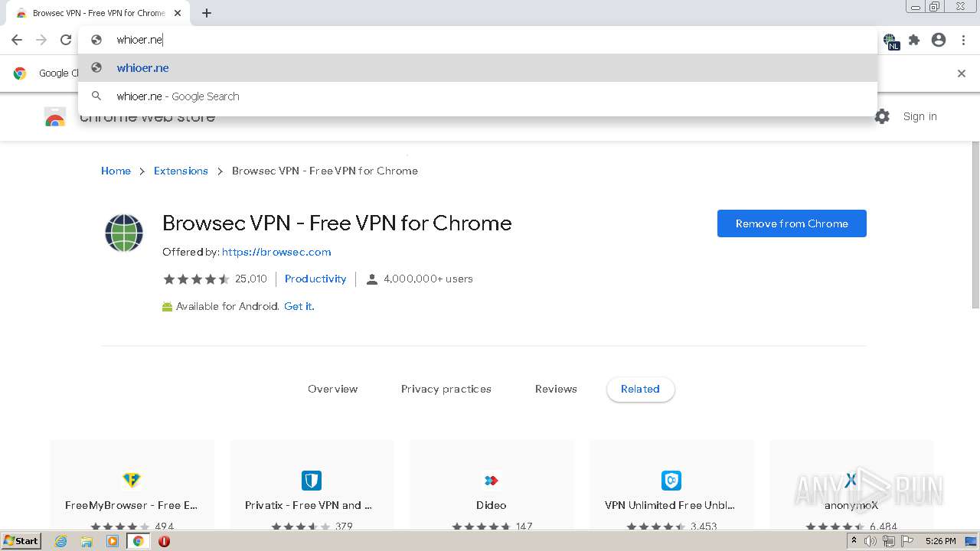980x551 pixels.
Task: Go to Home breadcrumb
Action: (116, 171)
